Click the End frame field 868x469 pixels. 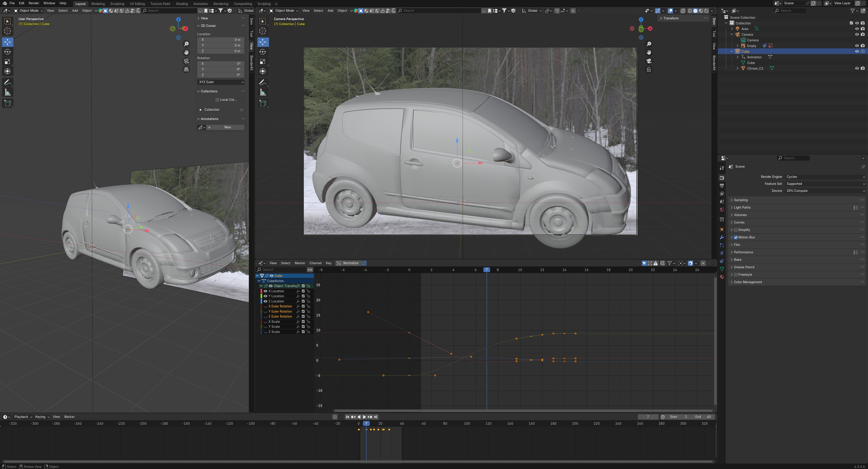click(703, 417)
